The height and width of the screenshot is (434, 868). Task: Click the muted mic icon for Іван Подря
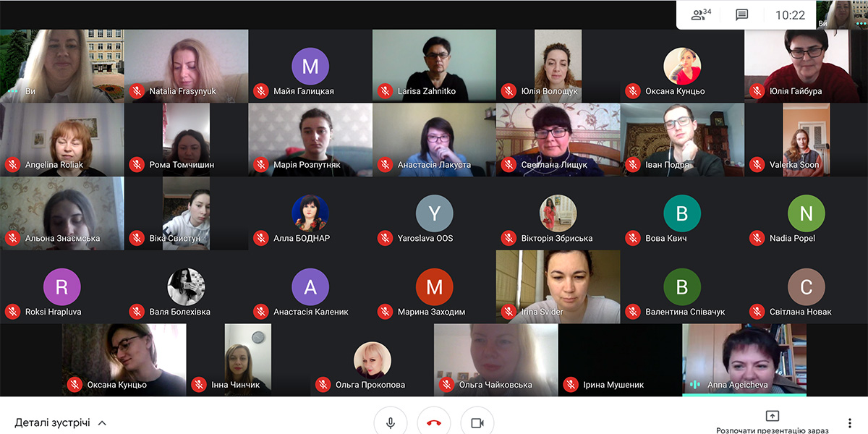(633, 164)
